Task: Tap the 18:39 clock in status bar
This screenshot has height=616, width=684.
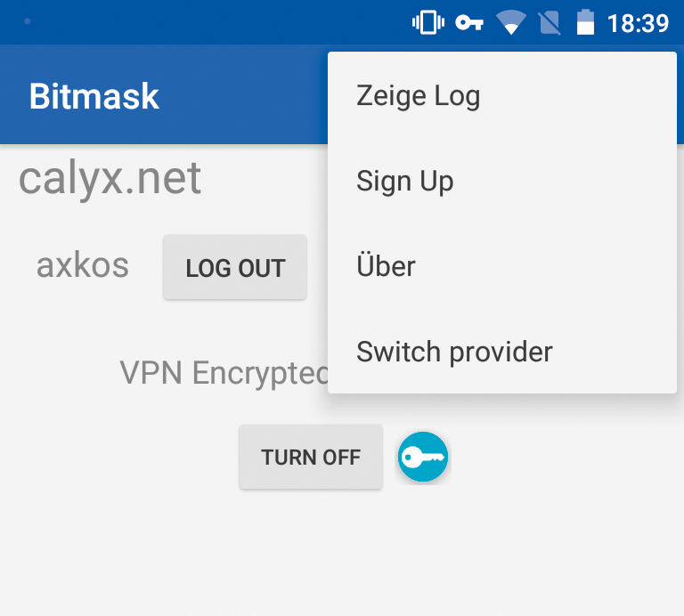Action: pos(638,23)
